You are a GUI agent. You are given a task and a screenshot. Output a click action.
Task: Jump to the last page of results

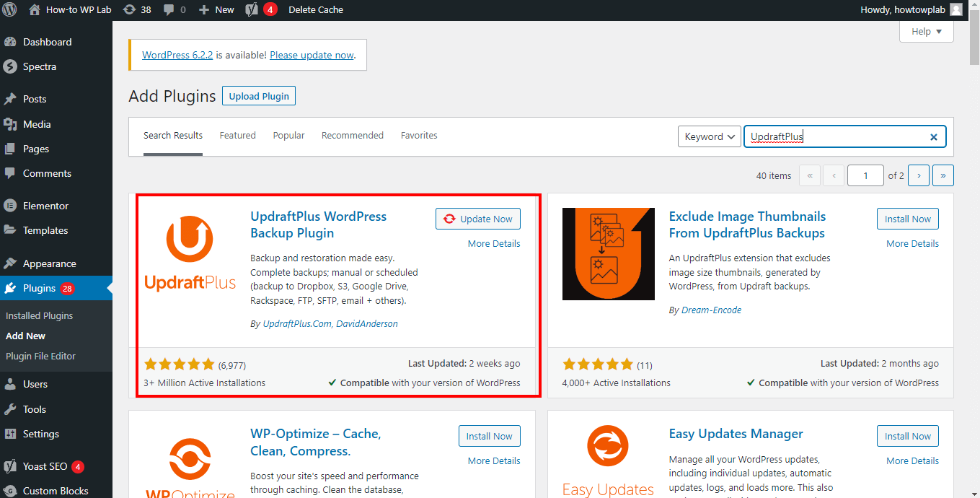click(943, 175)
